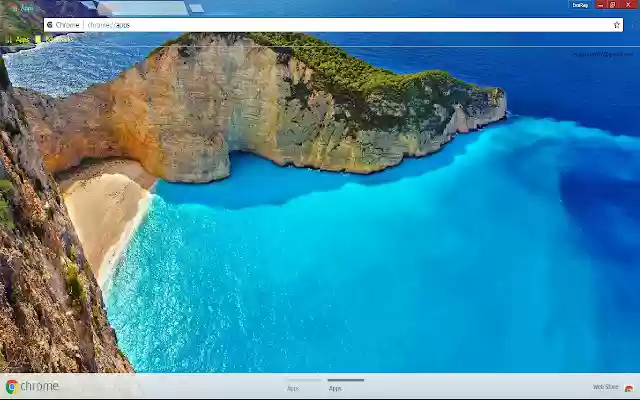
Task: Open Chrome's three-dot menu
Action: [x=632, y=25]
